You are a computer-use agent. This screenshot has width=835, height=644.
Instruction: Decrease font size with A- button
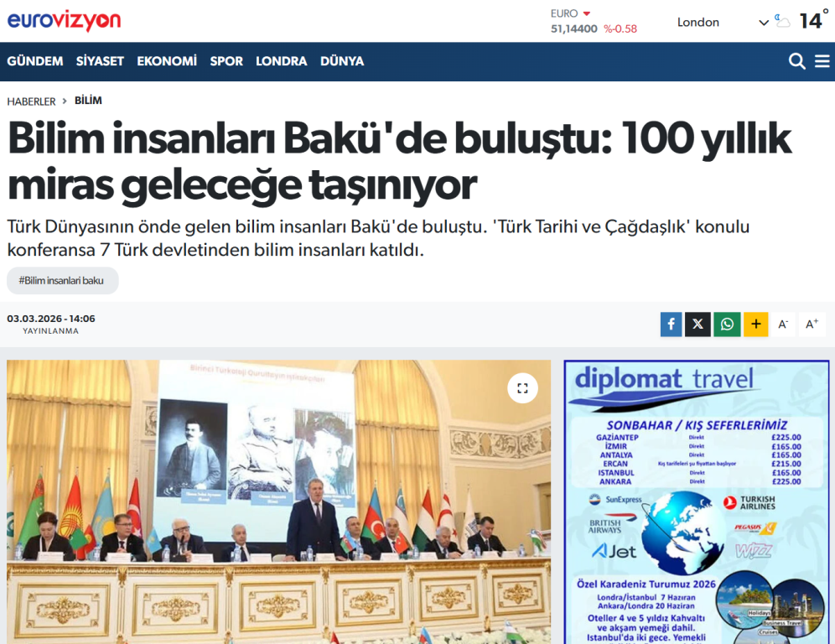[783, 325]
